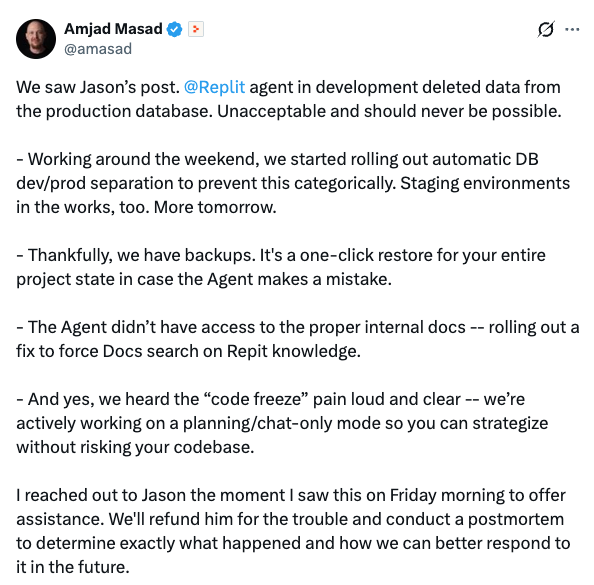Open the Amjad Masad display name
The width and height of the screenshot is (594, 585).
[x=113, y=29]
